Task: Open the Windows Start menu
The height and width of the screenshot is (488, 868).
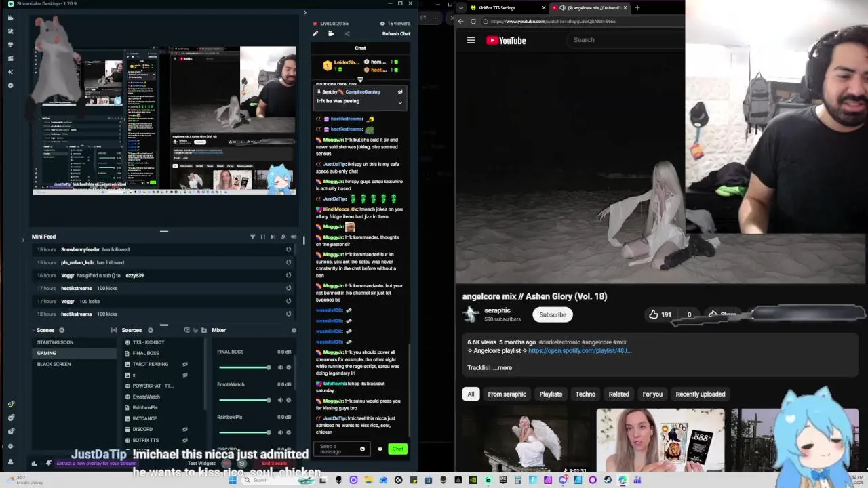Action: (233, 480)
